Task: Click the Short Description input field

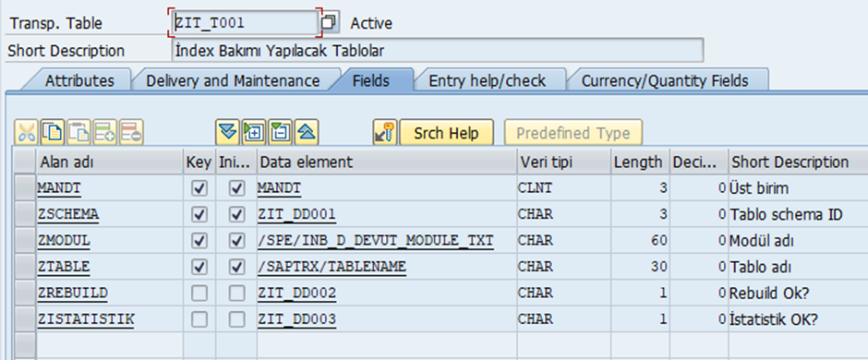Action: tap(438, 51)
